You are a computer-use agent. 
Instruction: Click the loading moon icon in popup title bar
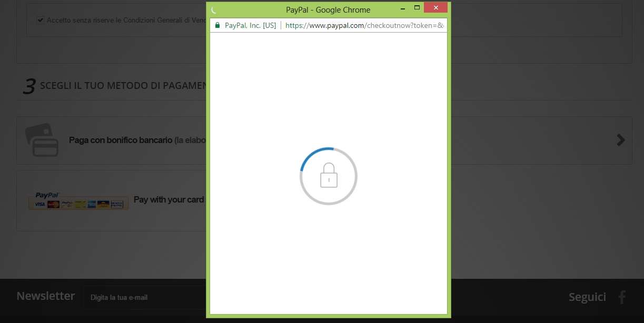tap(214, 9)
